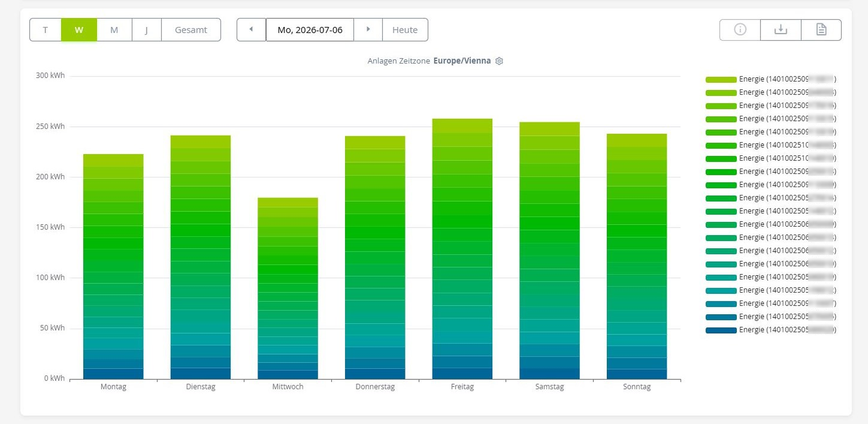Click the Anlagen Zeitzone label
Viewport: 868px width, 424px height.
click(x=399, y=61)
